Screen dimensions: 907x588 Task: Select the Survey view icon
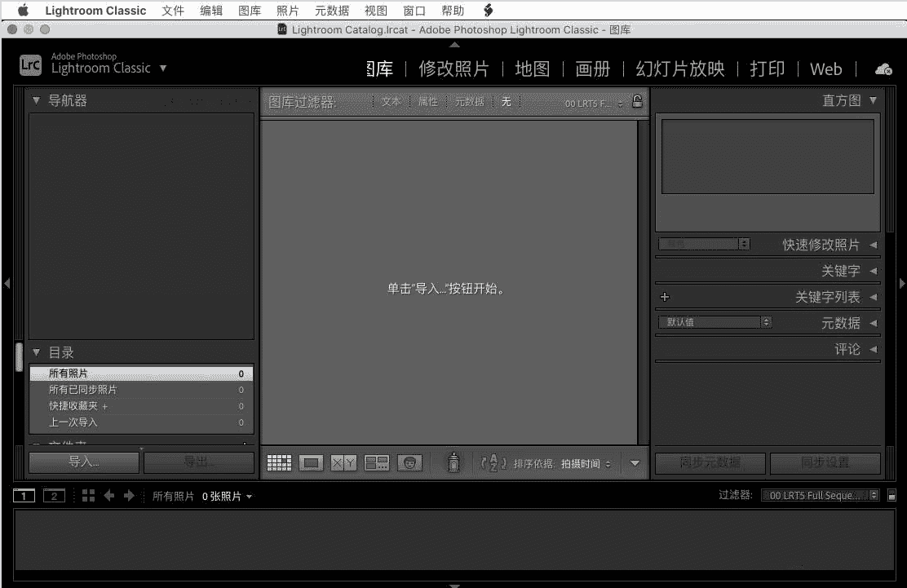[x=376, y=462]
